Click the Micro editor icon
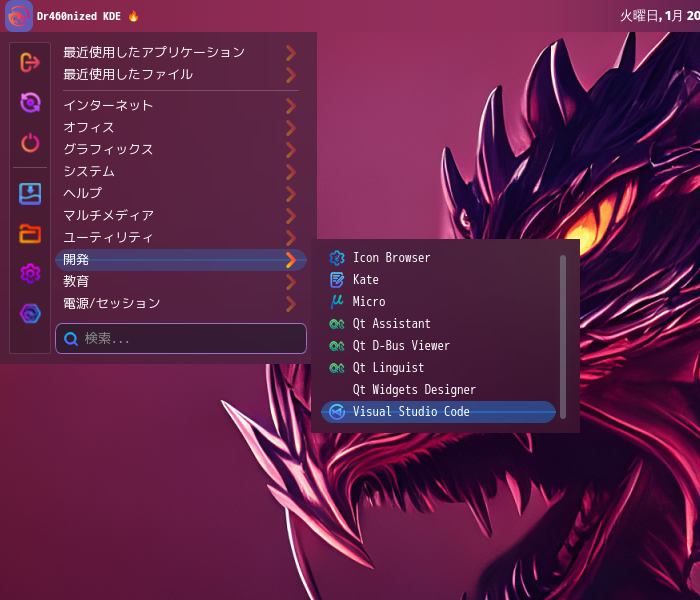Screen dimensions: 700x600 tap(337, 302)
